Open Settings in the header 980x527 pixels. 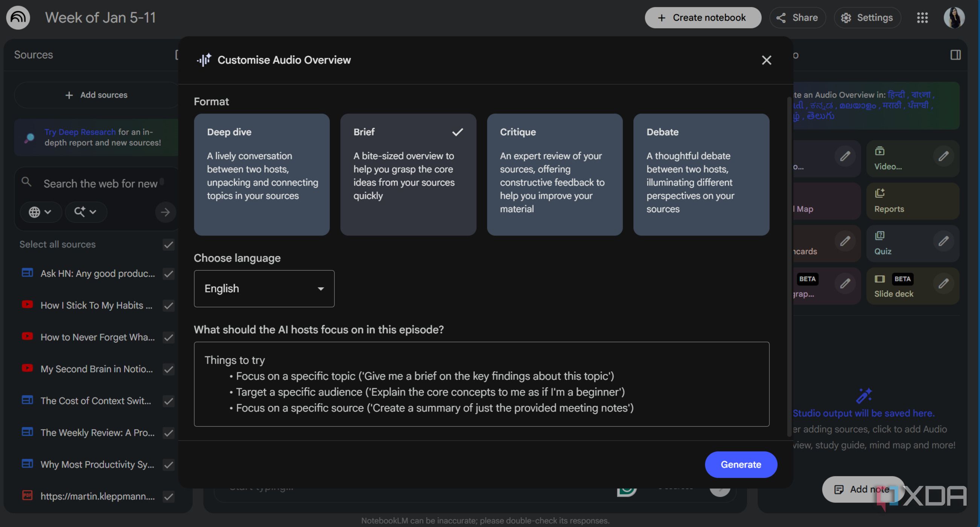click(x=867, y=17)
